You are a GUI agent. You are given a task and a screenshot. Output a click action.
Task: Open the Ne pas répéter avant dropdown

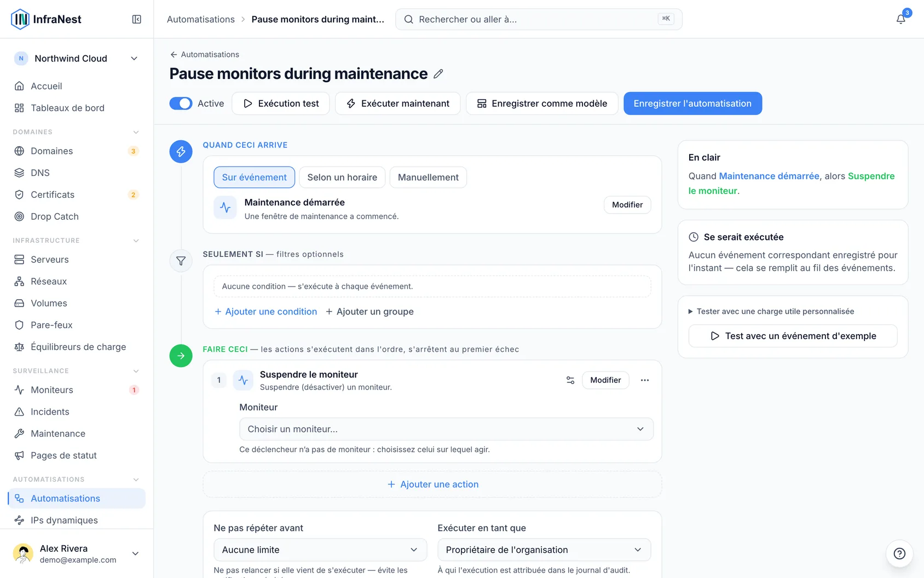pos(320,550)
